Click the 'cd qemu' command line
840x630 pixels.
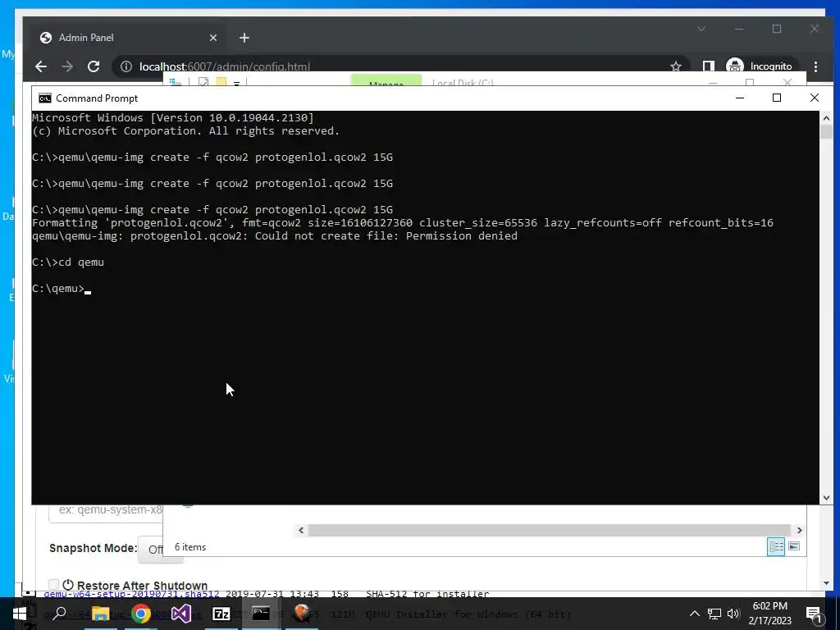[68, 262]
